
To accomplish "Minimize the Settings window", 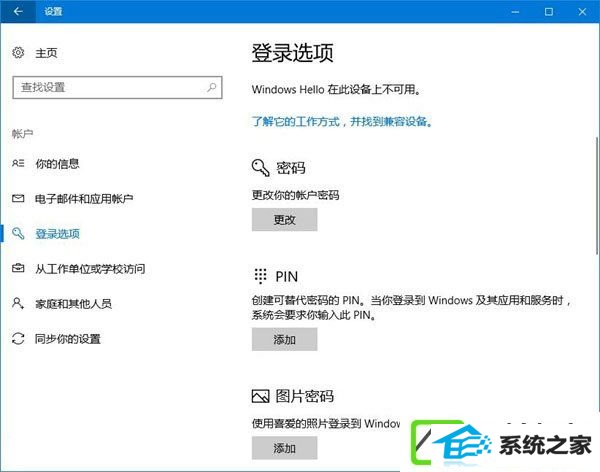I will (515, 12).
